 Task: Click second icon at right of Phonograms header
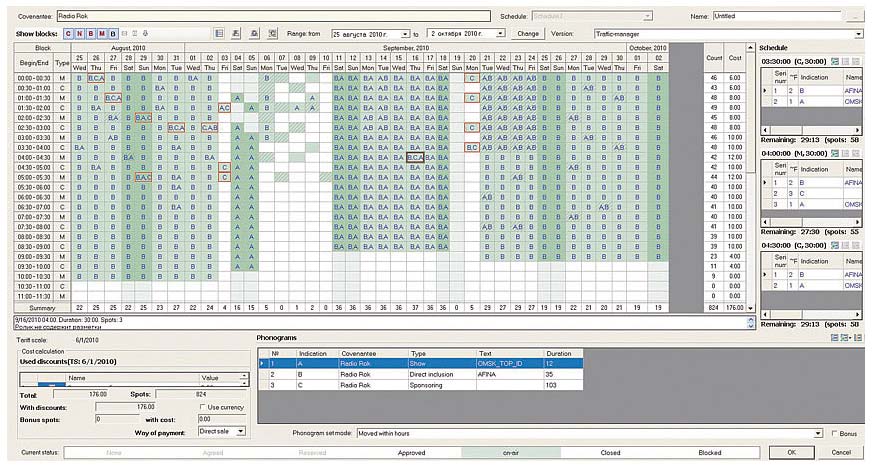(x=845, y=338)
